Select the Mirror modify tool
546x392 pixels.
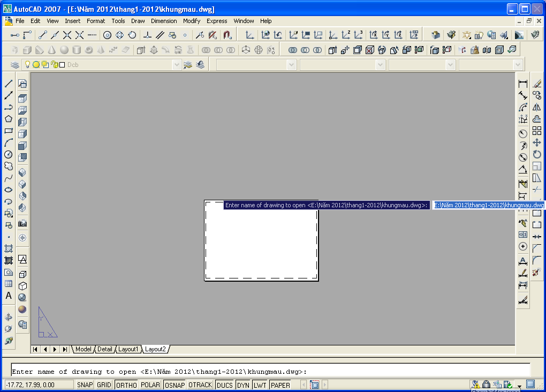(x=537, y=107)
